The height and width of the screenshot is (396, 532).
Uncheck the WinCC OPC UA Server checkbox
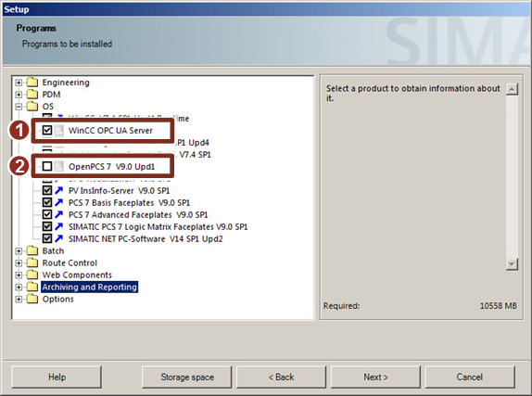[47, 131]
